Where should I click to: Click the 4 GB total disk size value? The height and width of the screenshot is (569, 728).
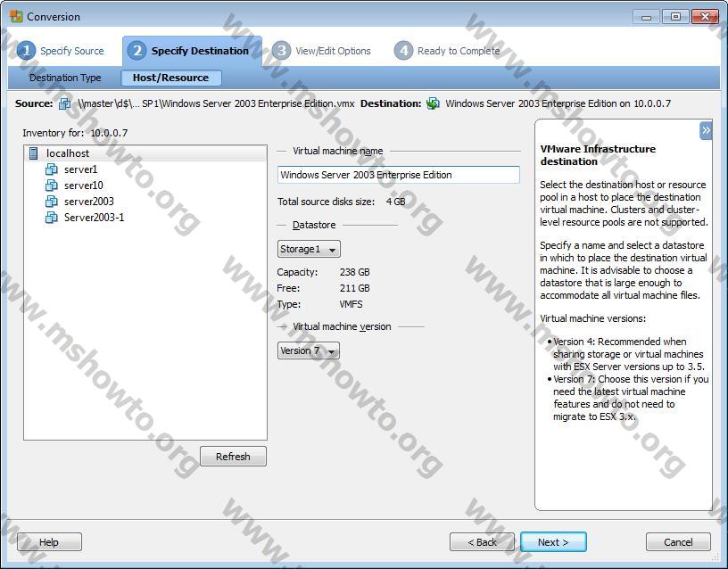pos(395,202)
